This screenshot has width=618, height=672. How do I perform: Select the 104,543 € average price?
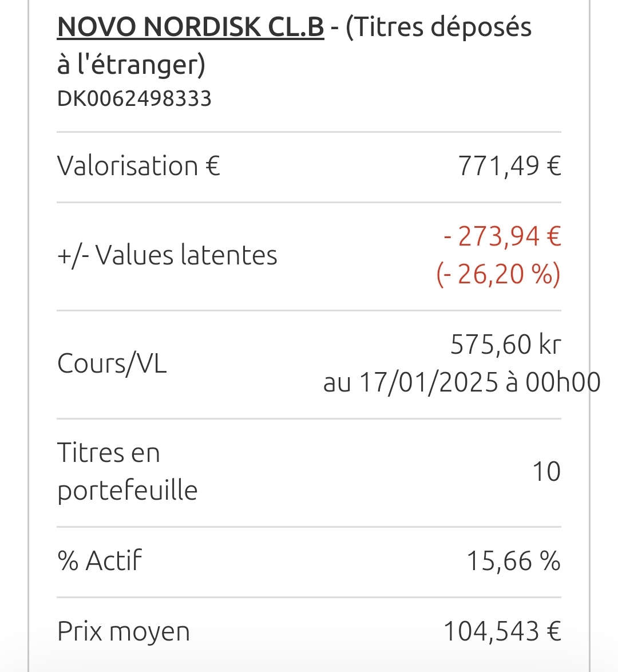click(502, 631)
